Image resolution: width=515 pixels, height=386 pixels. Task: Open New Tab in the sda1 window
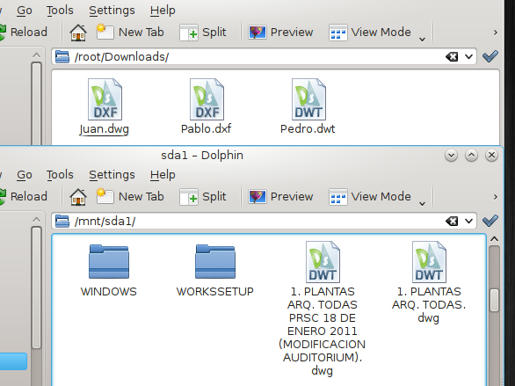pyautogui.click(x=130, y=197)
